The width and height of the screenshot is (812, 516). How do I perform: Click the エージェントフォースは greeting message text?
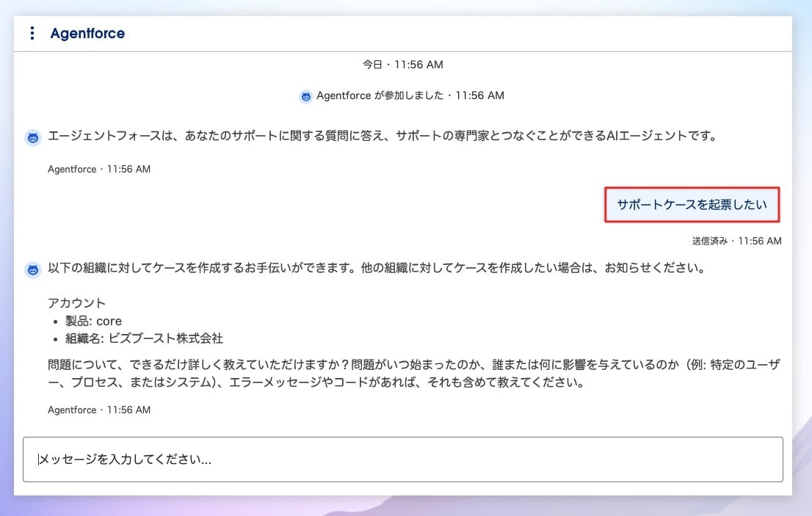383,136
